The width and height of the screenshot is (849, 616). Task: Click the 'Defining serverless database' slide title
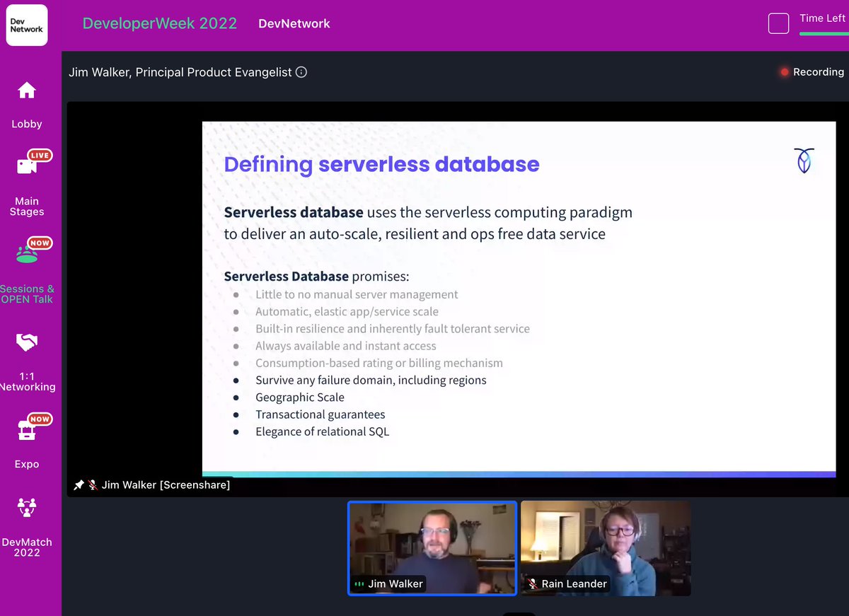point(381,164)
